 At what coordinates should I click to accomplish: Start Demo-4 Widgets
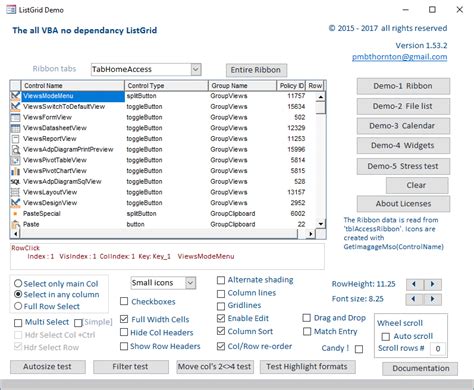click(403, 146)
